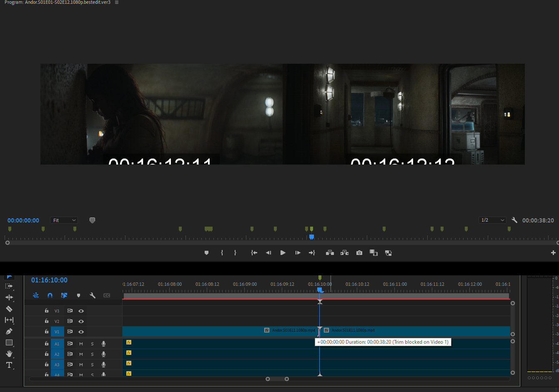Toggle the lock on track V3

(47, 311)
